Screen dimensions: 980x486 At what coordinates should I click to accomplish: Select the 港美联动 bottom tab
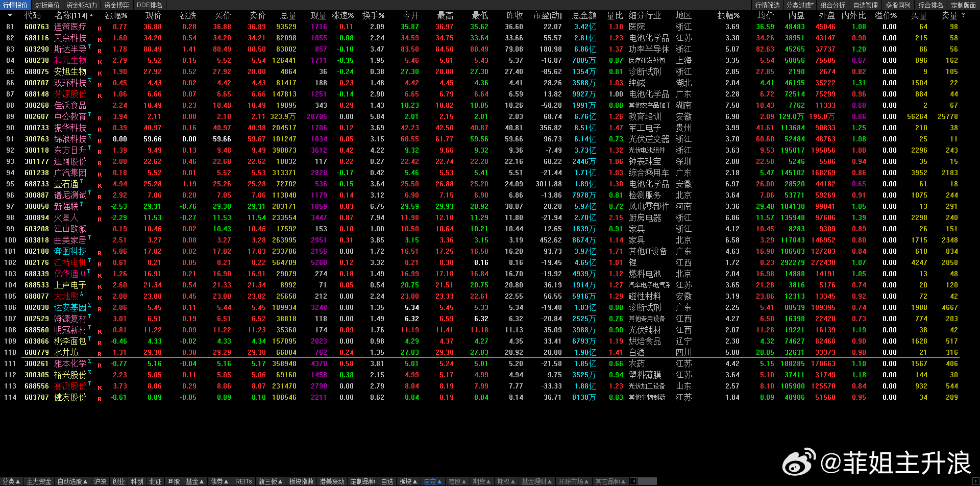click(x=332, y=481)
